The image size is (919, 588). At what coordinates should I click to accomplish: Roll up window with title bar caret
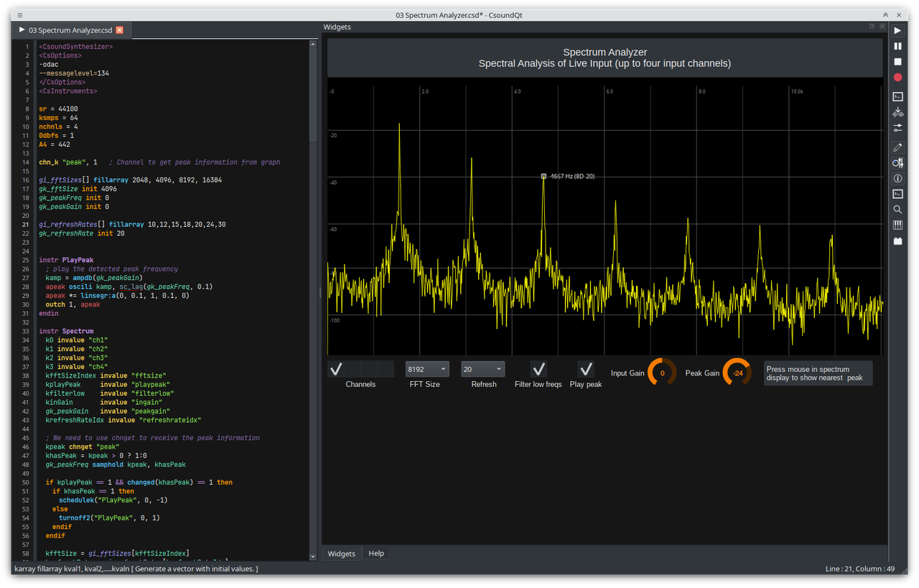coord(886,14)
